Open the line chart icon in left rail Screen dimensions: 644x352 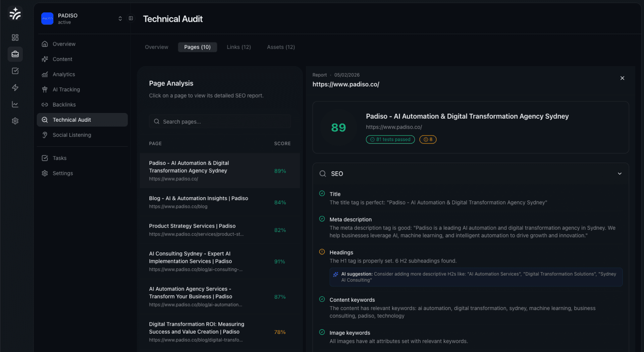(15, 104)
